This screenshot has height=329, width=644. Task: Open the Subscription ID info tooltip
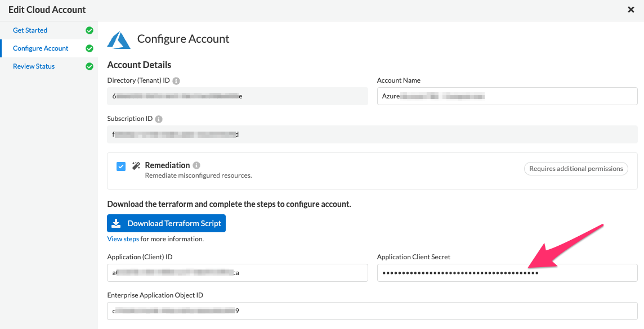tap(158, 119)
